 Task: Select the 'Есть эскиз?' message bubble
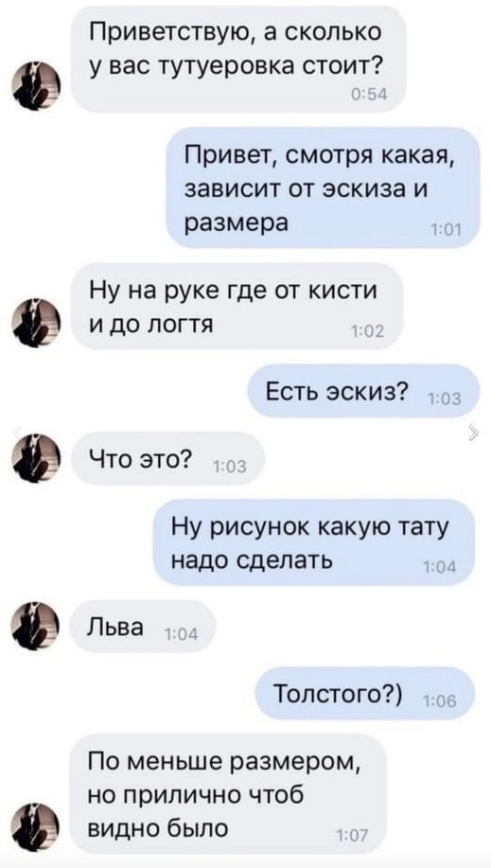point(362,391)
